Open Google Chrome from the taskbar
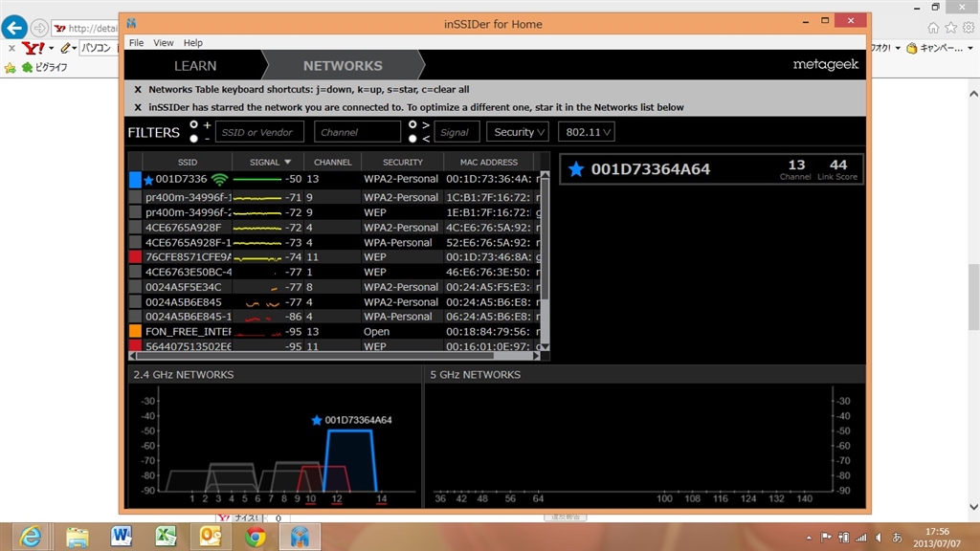 pyautogui.click(x=255, y=537)
